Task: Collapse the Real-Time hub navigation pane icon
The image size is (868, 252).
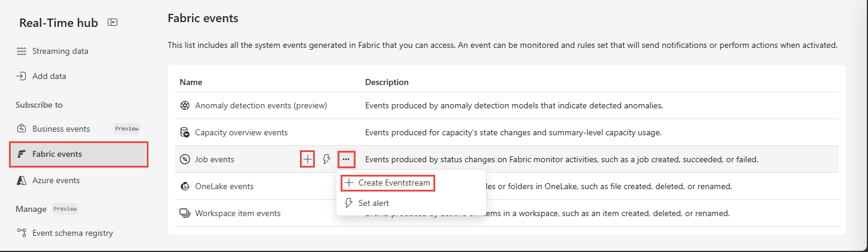Action: coord(113,23)
